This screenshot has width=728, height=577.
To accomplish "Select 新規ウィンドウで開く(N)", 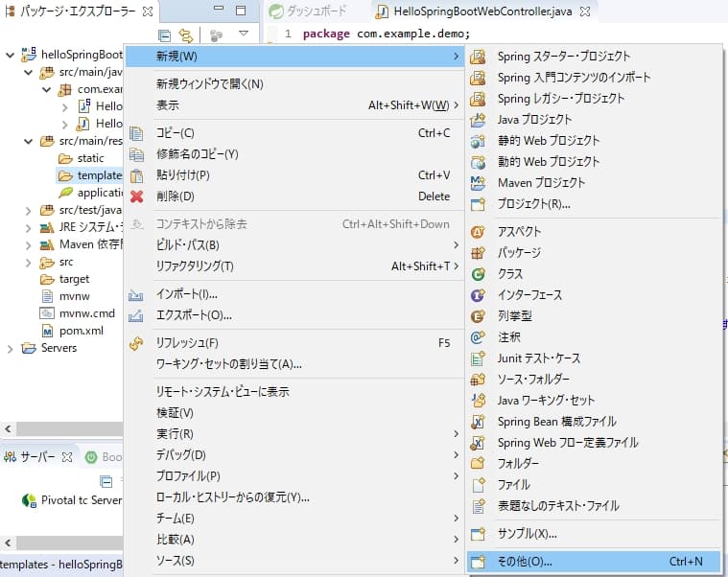I will [294, 84].
